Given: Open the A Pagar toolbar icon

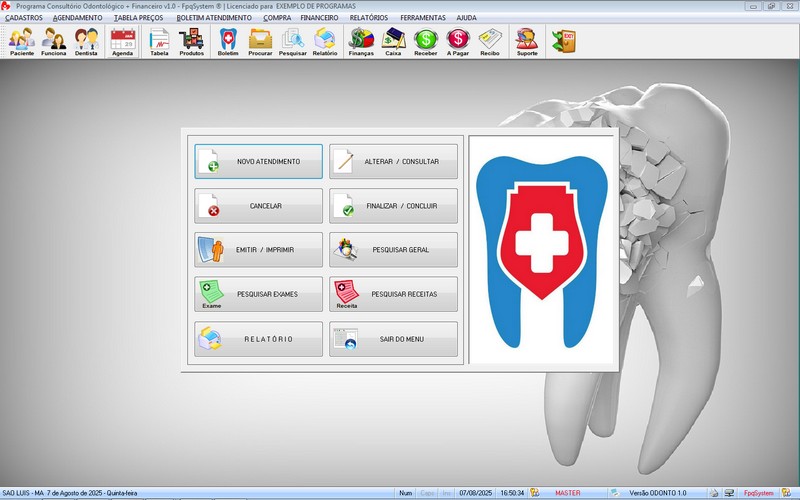Looking at the screenshot, I should point(458,42).
